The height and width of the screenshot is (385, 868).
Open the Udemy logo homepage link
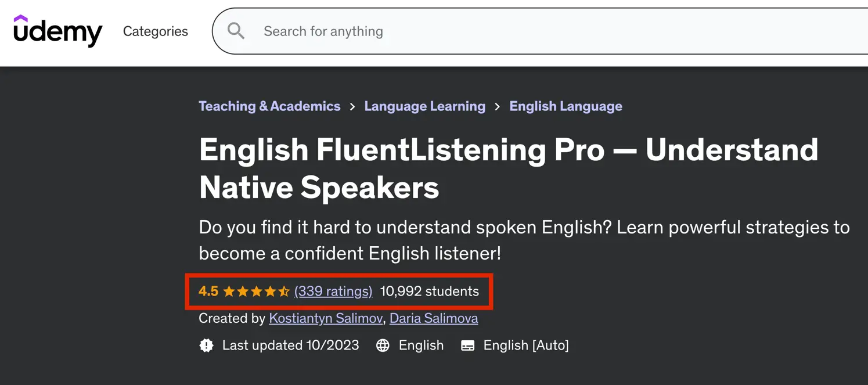pyautogui.click(x=57, y=31)
